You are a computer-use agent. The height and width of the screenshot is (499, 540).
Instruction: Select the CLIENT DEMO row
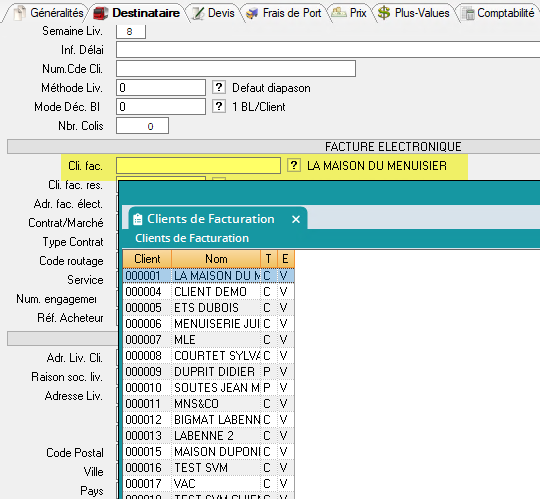(x=209, y=292)
